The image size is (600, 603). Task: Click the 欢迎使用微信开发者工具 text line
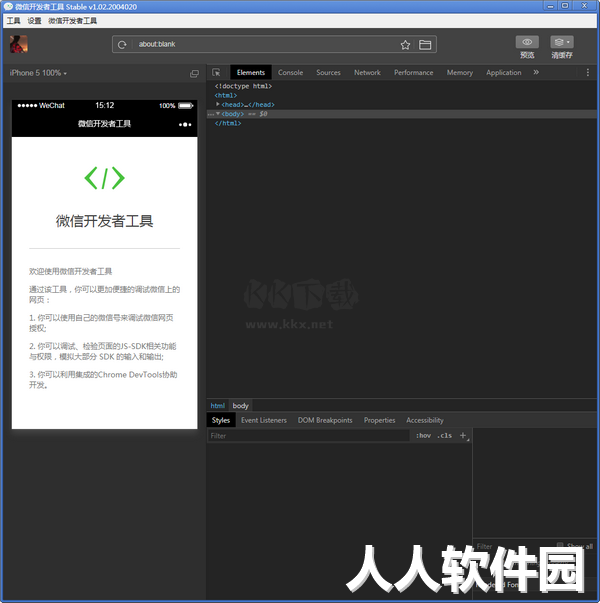pyautogui.click(x=70, y=272)
